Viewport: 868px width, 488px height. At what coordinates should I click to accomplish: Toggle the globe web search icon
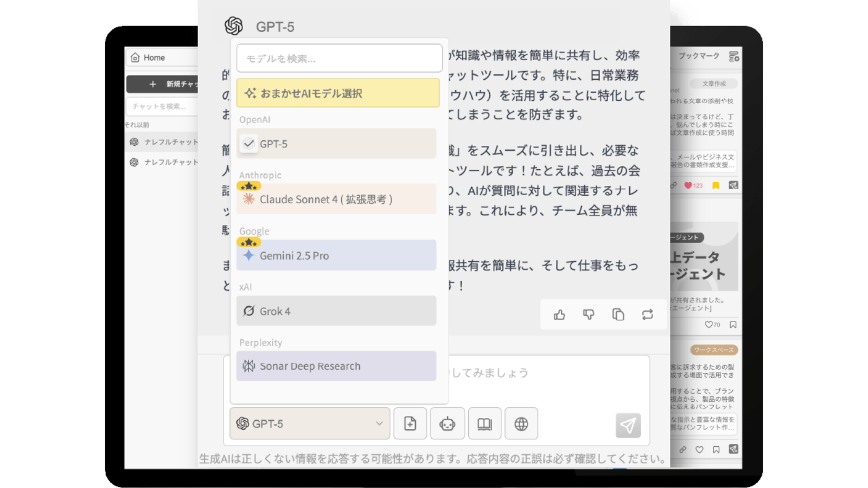click(x=521, y=423)
